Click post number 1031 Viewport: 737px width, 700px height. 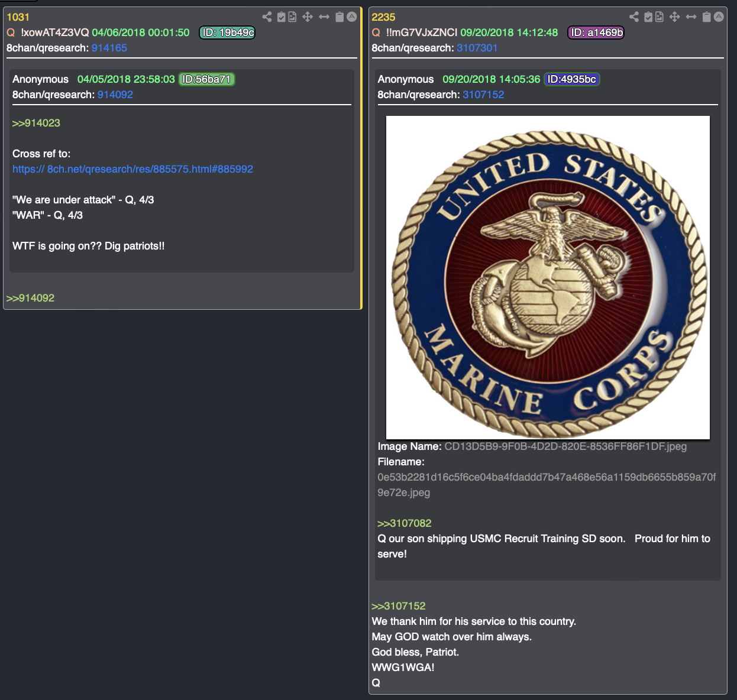[x=18, y=17]
